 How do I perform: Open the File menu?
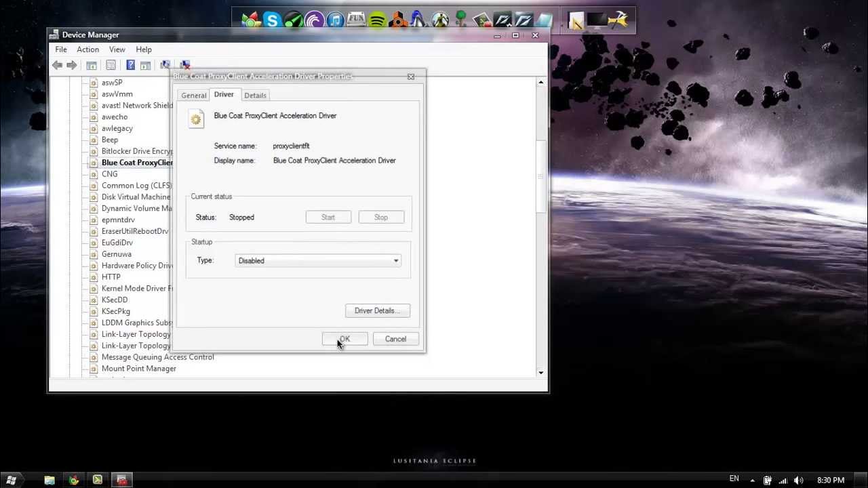61,49
